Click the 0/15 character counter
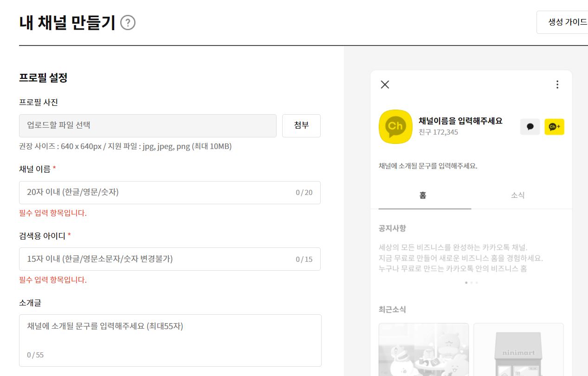Viewport: 588px width, 376px height. click(304, 259)
